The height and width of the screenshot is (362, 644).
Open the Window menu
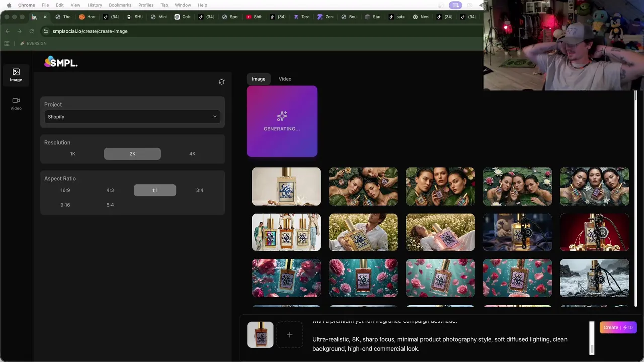click(183, 5)
